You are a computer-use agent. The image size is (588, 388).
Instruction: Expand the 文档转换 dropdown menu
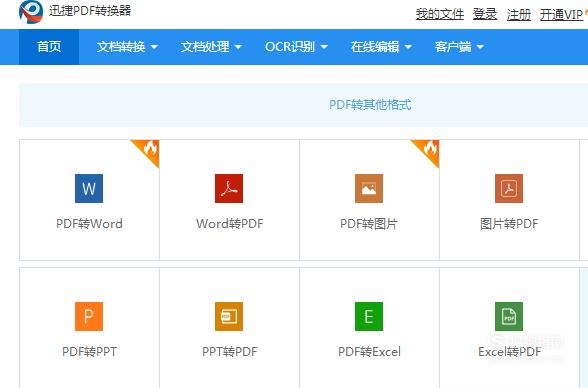tap(127, 47)
